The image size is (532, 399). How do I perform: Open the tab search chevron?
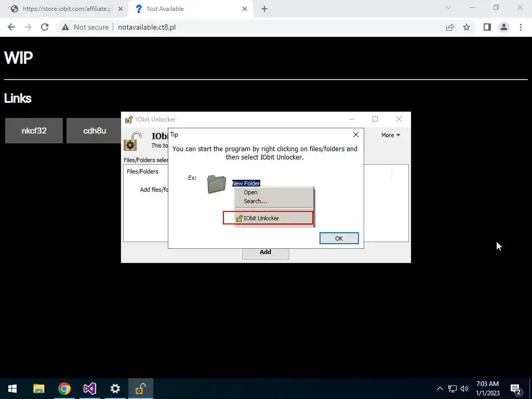point(448,7)
